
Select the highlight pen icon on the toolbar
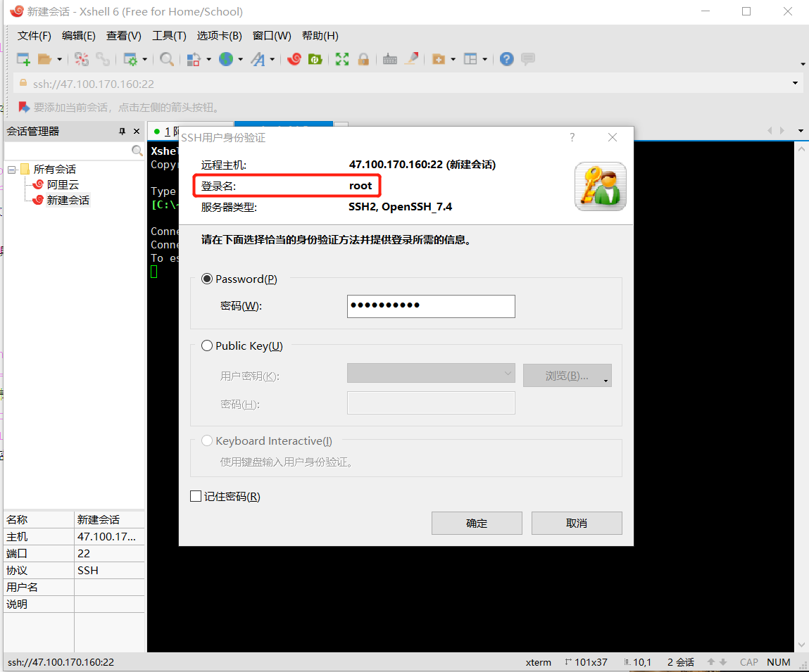[413, 58]
